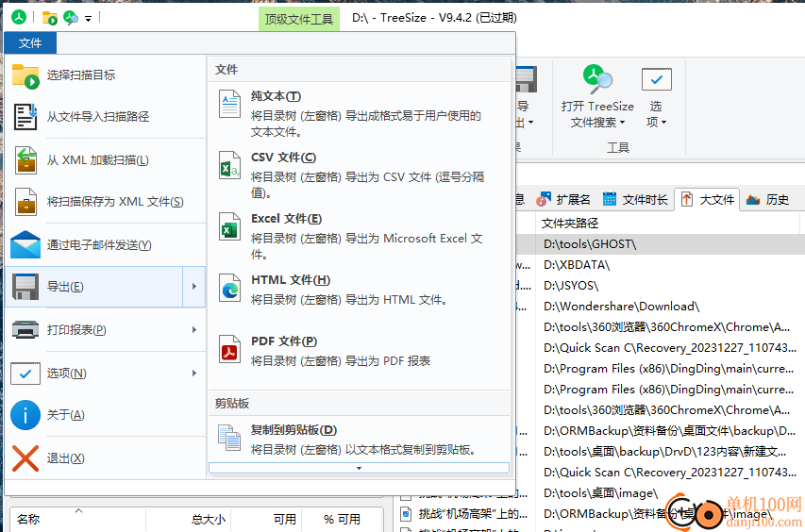Click the red X exit icon
The width and height of the screenshot is (805, 532).
point(25,458)
